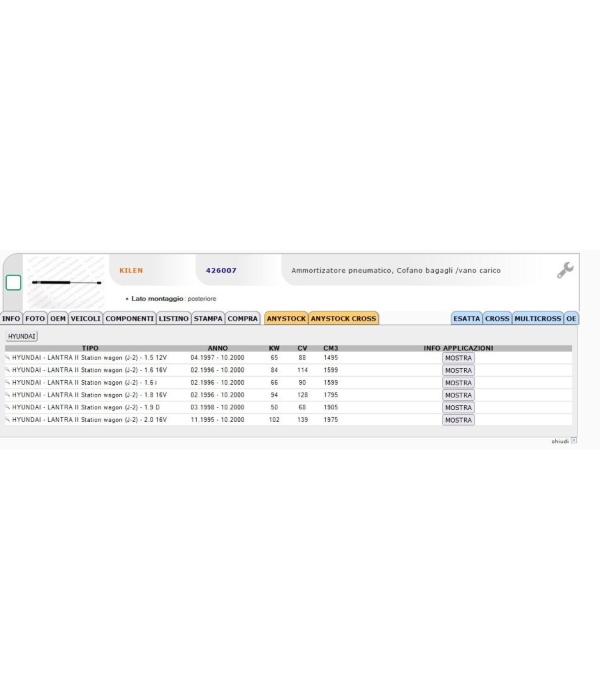Select row HYUNDAI LANTRA II Station wagon 1.6 i
The width and height of the screenshot is (600, 700).
289,383
